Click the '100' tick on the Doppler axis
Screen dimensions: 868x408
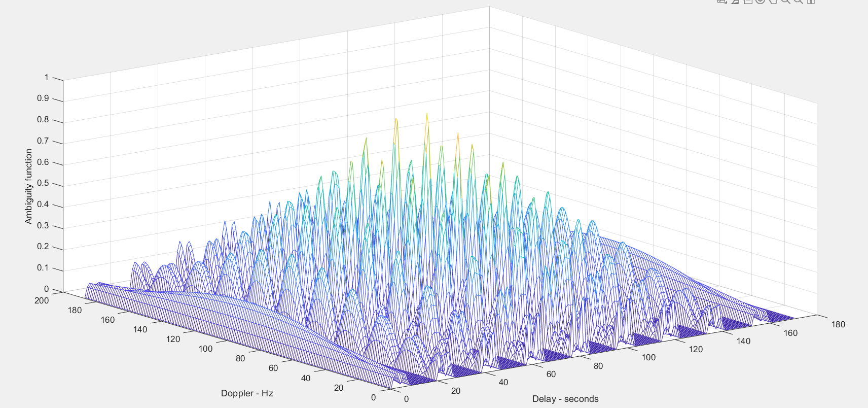(205, 349)
